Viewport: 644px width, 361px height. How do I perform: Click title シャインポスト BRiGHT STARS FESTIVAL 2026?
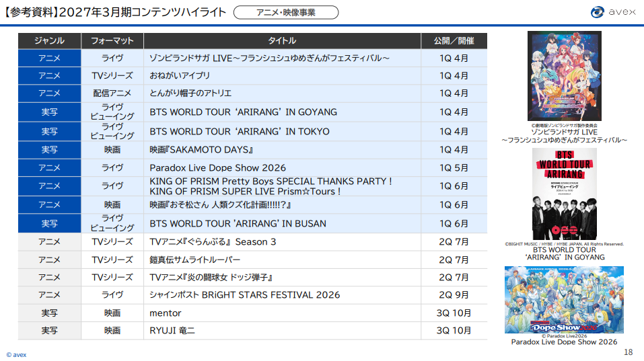[245, 295]
